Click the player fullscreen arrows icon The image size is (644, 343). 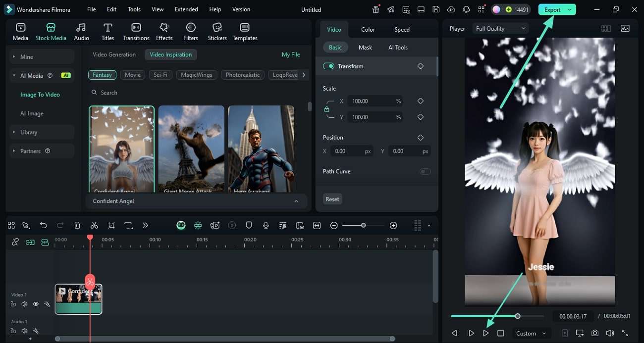(x=625, y=333)
